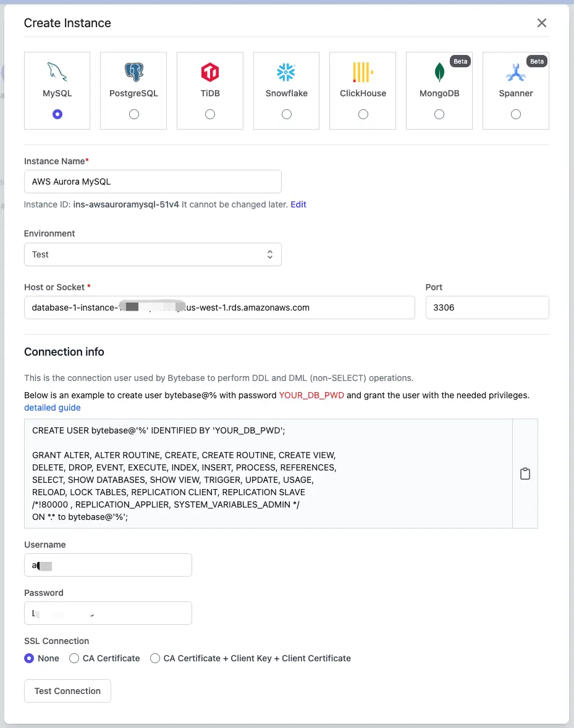Edit the Instance ID via Edit link
The image size is (574, 728).
298,204
